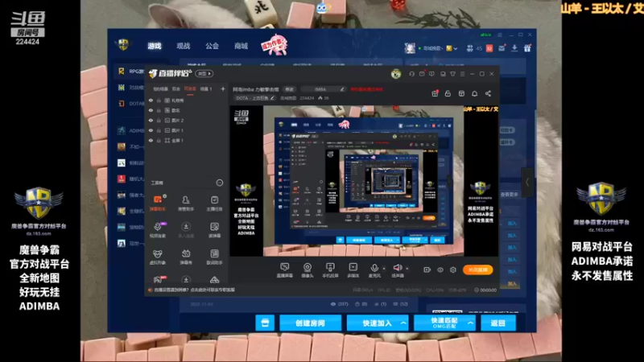Open the 虚拟形象 virtual avatar tool
Screen dimensions: 644x362
[157, 257]
